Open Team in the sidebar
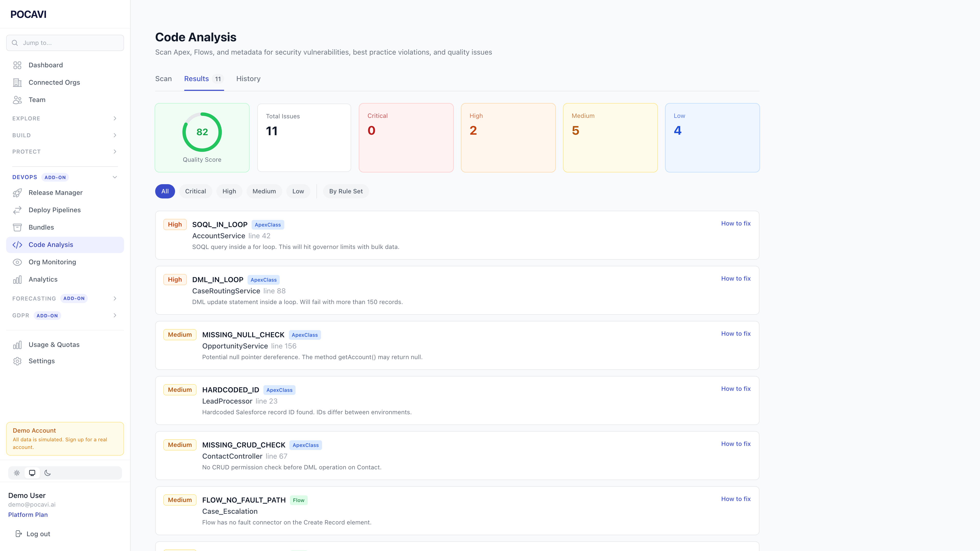 (65, 100)
